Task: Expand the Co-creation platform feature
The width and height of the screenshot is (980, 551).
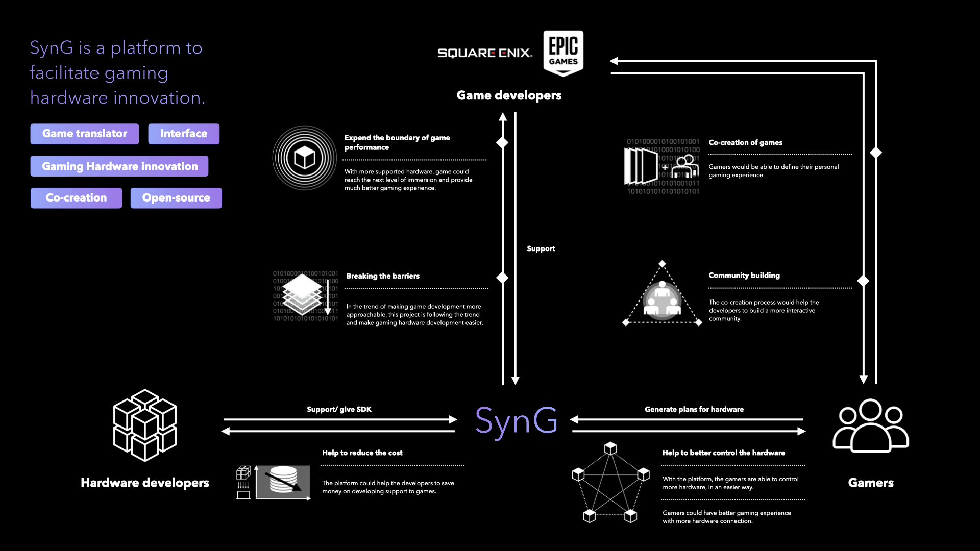Action: (76, 198)
